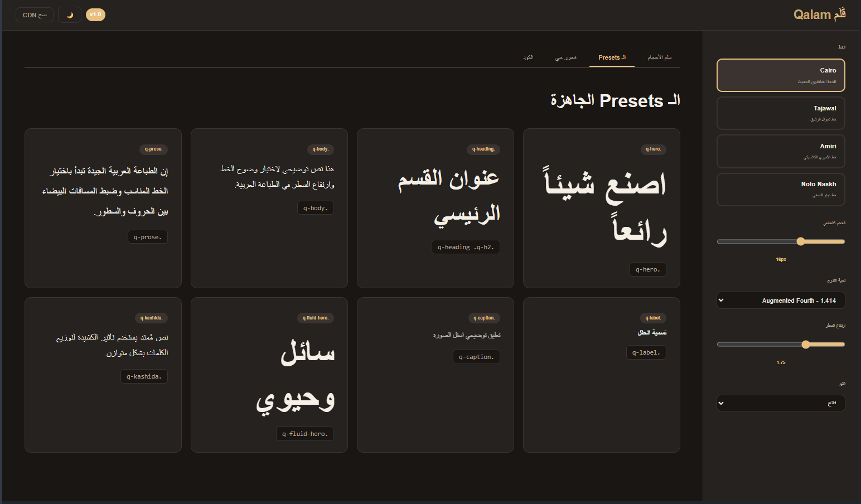Copy the CDN link button
This screenshot has width=861, height=504.
tap(35, 15)
